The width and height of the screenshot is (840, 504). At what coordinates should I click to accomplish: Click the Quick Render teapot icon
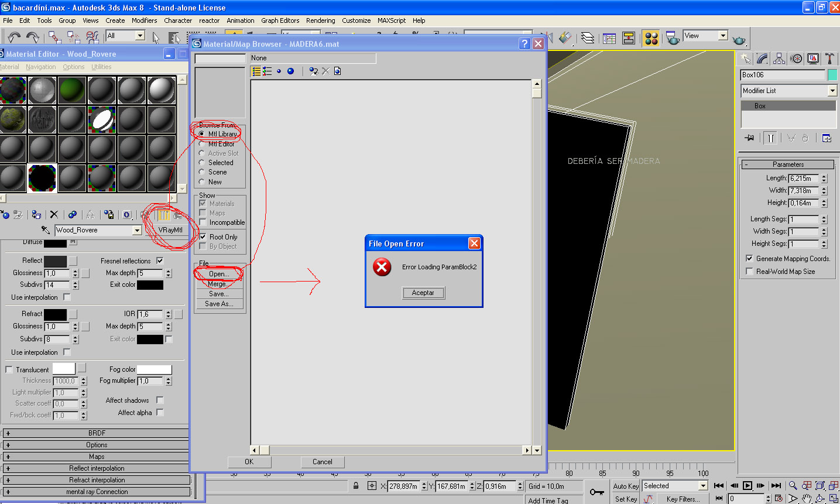[739, 40]
